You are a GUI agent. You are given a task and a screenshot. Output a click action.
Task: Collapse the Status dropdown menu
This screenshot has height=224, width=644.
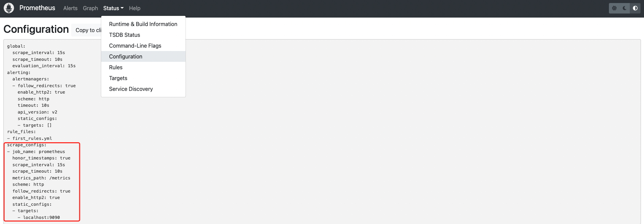pyautogui.click(x=113, y=8)
